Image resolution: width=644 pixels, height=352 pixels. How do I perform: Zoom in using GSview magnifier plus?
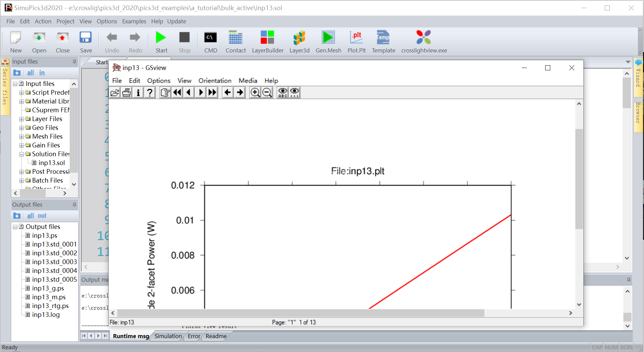tap(255, 93)
